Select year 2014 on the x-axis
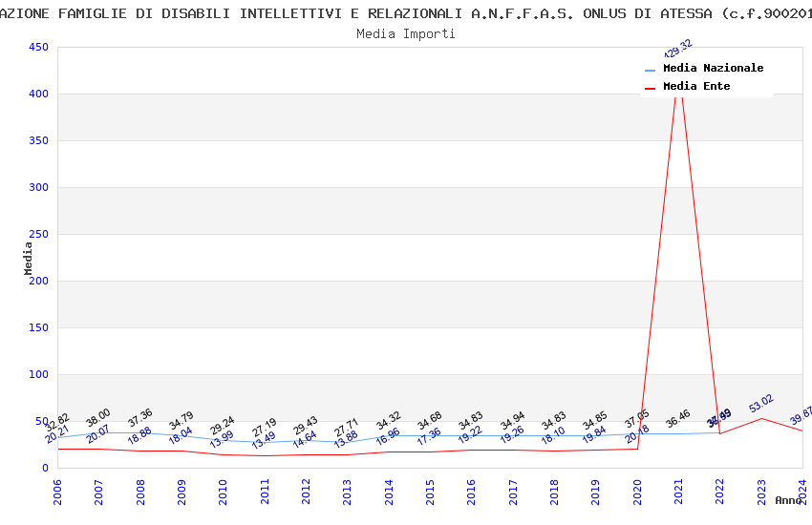Screen dimensions: 812x525 pos(389,492)
